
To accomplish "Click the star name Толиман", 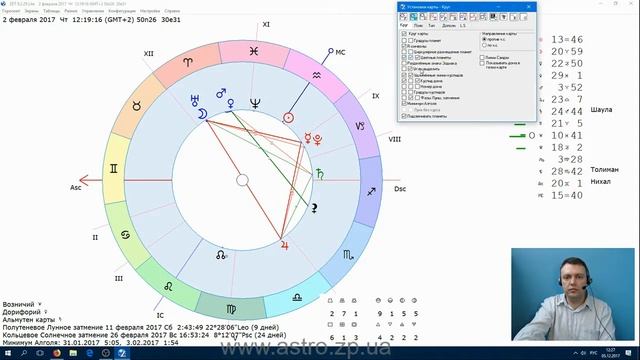I will tap(604, 169).
